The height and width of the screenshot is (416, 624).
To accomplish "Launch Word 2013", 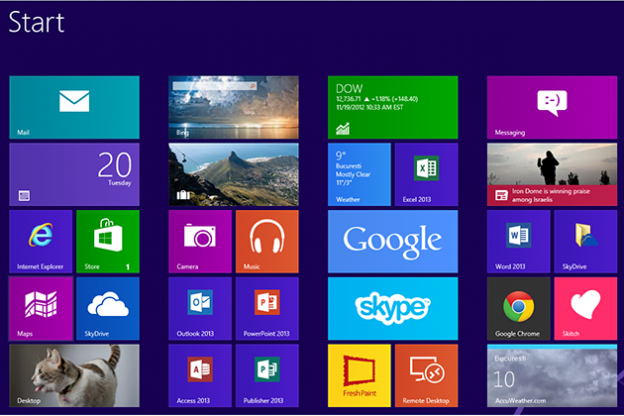I will 519,242.
